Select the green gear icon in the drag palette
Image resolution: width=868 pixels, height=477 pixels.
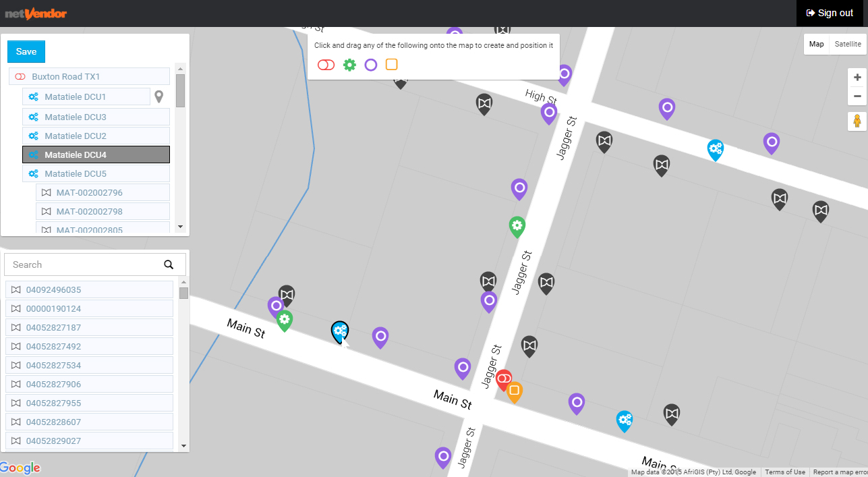pos(349,65)
